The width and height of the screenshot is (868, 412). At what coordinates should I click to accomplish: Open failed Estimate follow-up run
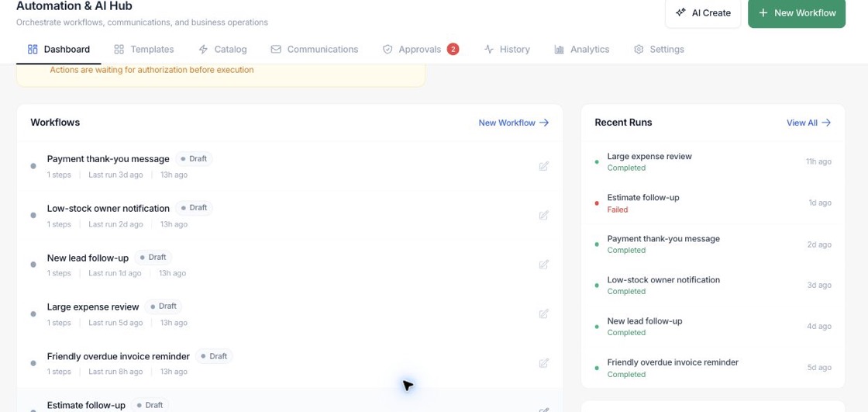click(x=712, y=203)
